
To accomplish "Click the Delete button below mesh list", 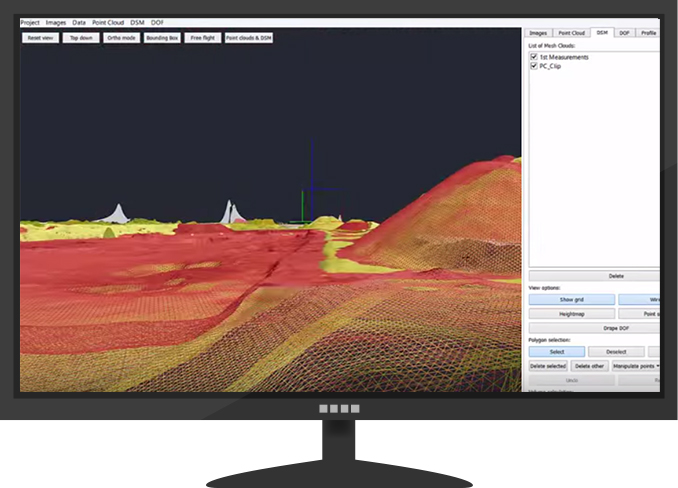I will [x=595, y=276].
